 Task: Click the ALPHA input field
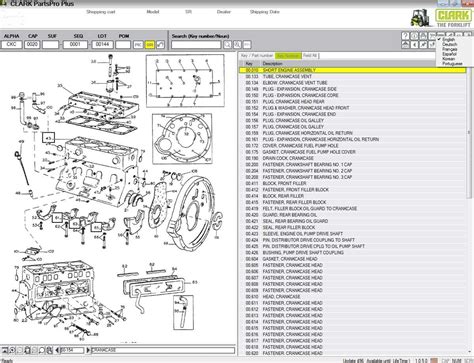12,44
